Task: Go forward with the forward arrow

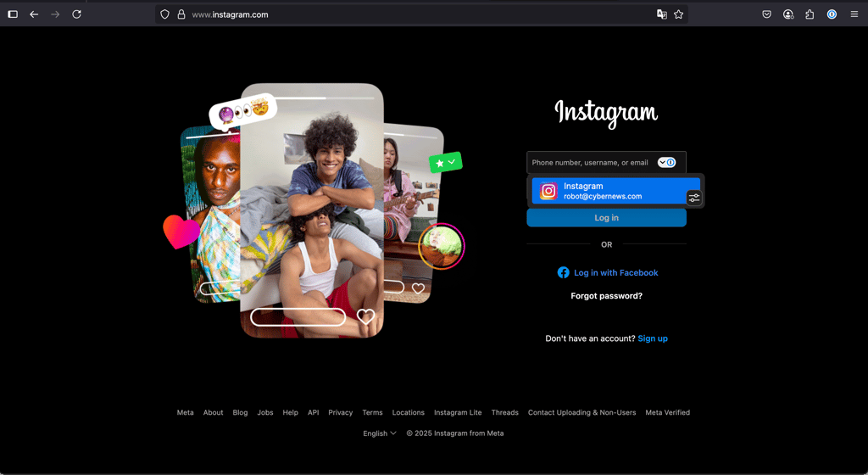Action: click(55, 14)
